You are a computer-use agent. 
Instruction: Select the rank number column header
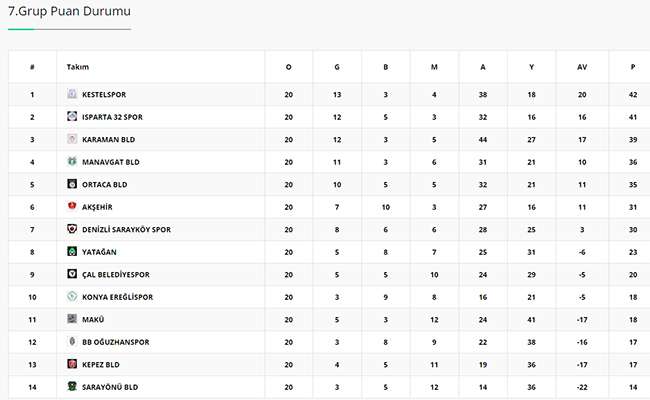(32, 67)
